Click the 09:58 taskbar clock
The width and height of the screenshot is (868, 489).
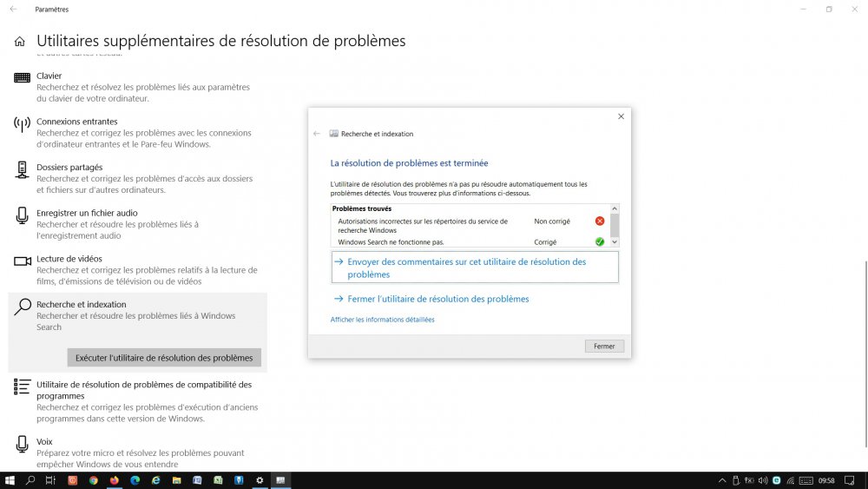pyautogui.click(x=826, y=480)
